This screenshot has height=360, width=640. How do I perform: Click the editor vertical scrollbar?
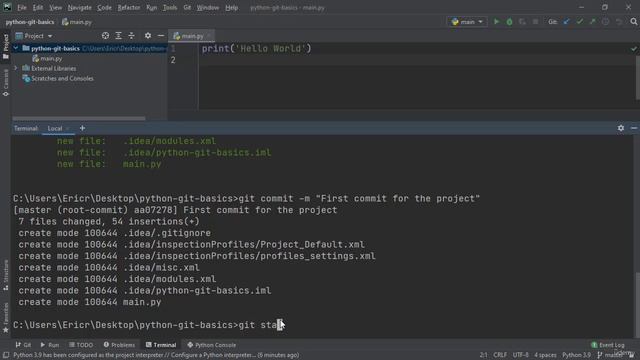click(637, 78)
